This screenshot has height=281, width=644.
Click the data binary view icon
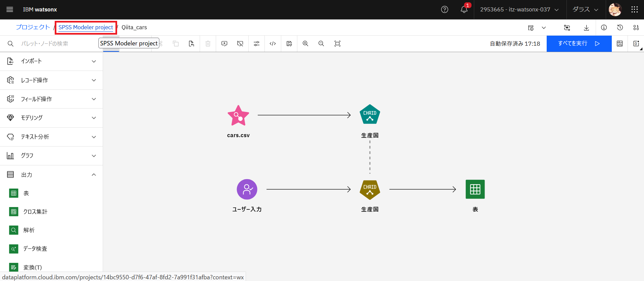click(636, 28)
